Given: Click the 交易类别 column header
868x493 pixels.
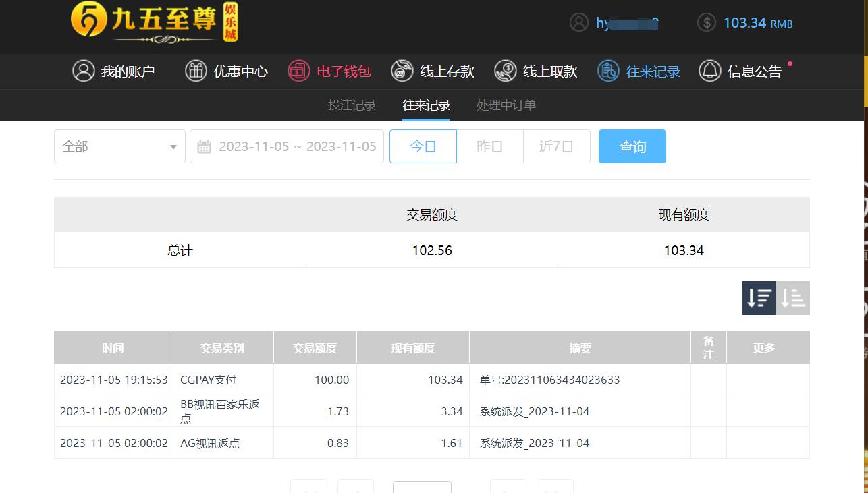Looking at the screenshot, I should pos(222,348).
